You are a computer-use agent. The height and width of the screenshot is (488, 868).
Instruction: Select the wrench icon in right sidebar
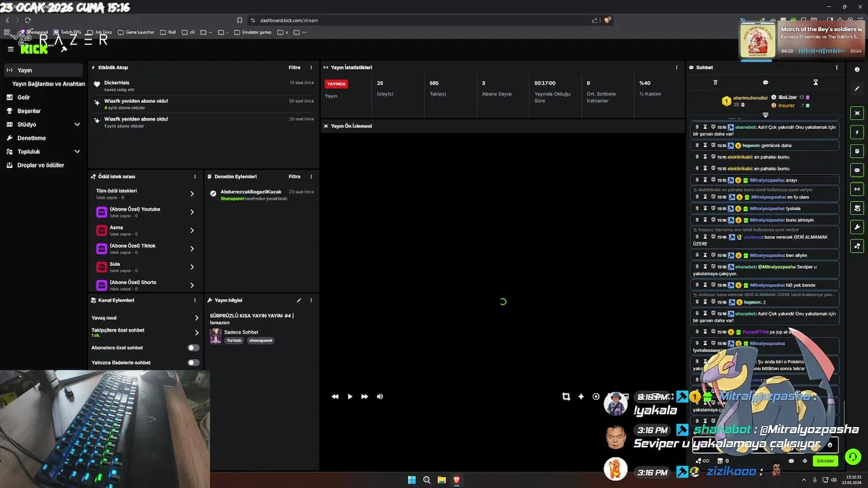tap(857, 227)
